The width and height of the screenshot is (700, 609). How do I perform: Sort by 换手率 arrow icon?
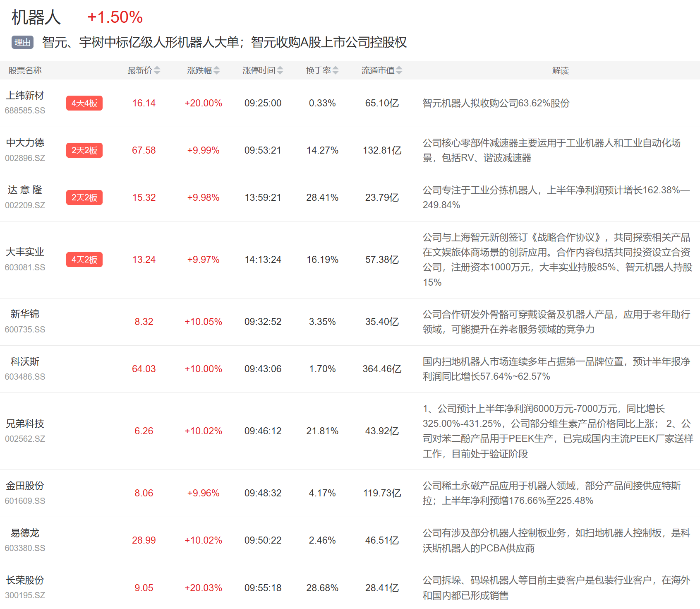click(x=335, y=70)
